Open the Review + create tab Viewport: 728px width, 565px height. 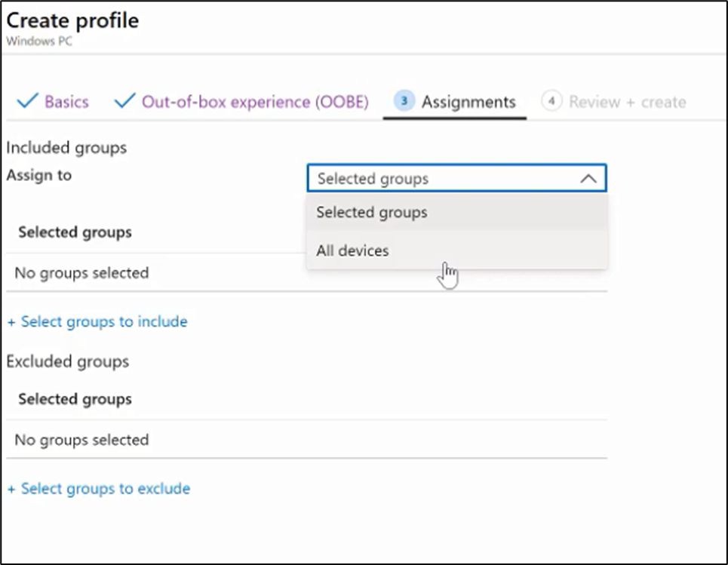[627, 102]
